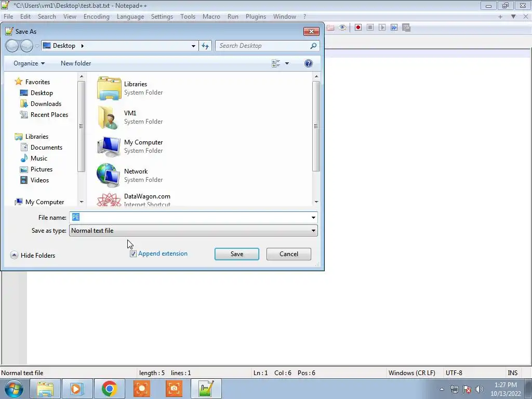
Task: Click the change view icon
Action: point(276,63)
